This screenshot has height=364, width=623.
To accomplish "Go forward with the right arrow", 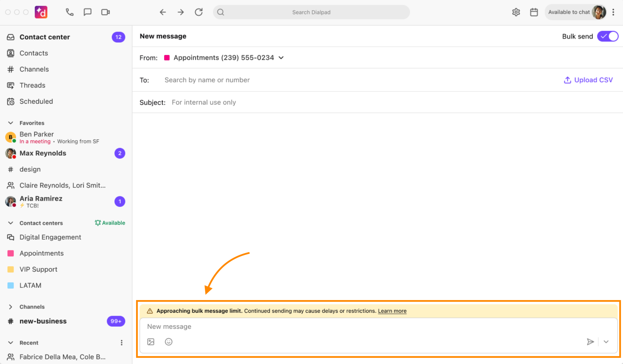I will click(181, 12).
